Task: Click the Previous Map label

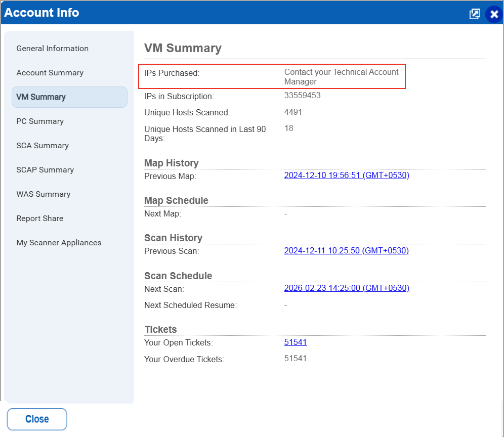Action: (170, 177)
